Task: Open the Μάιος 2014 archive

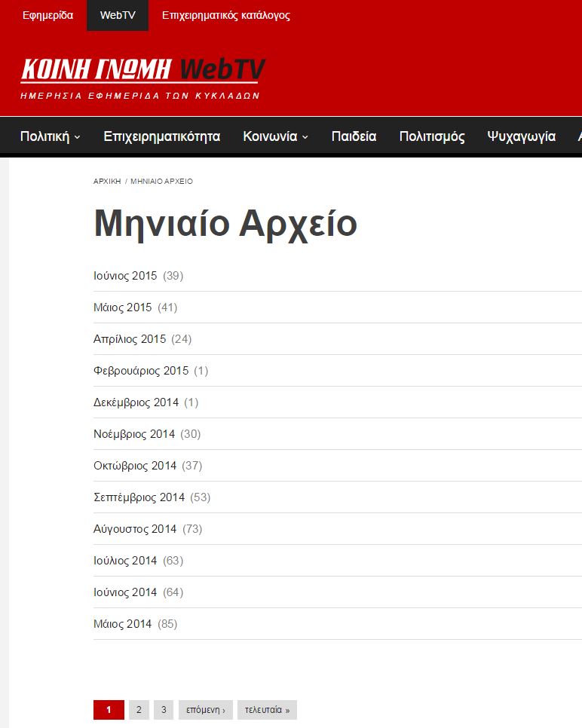Action: 122,624
